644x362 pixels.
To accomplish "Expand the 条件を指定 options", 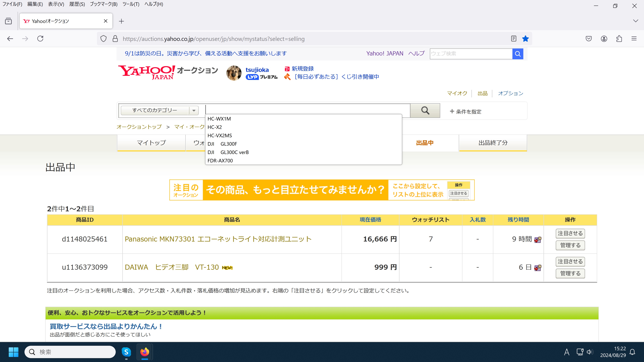I will pos(466,111).
